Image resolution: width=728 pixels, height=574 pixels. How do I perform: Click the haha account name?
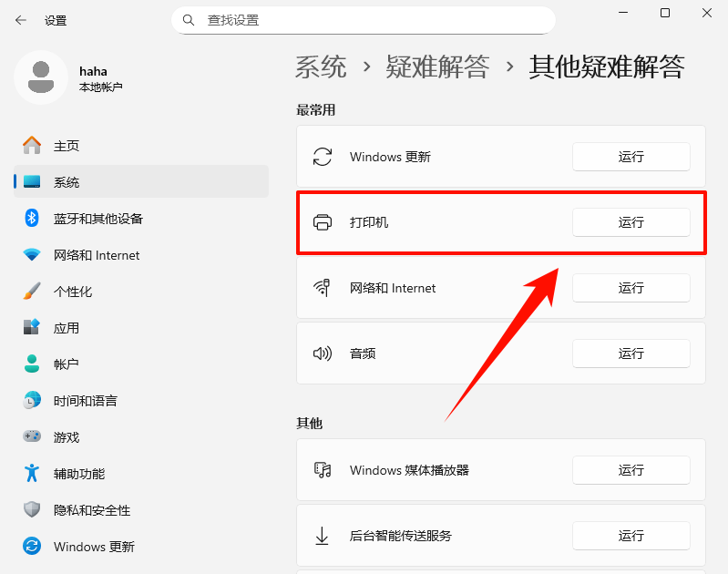(x=93, y=71)
